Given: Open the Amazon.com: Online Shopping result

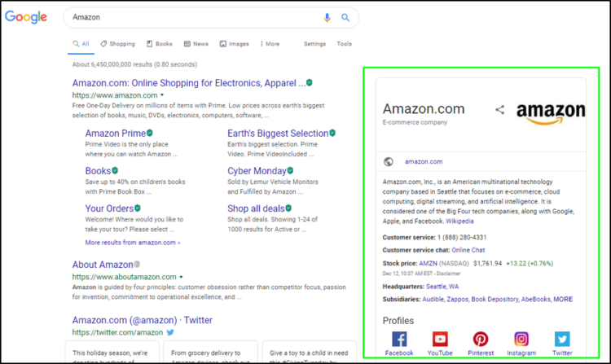Looking at the screenshot, I should coord(189,83).
